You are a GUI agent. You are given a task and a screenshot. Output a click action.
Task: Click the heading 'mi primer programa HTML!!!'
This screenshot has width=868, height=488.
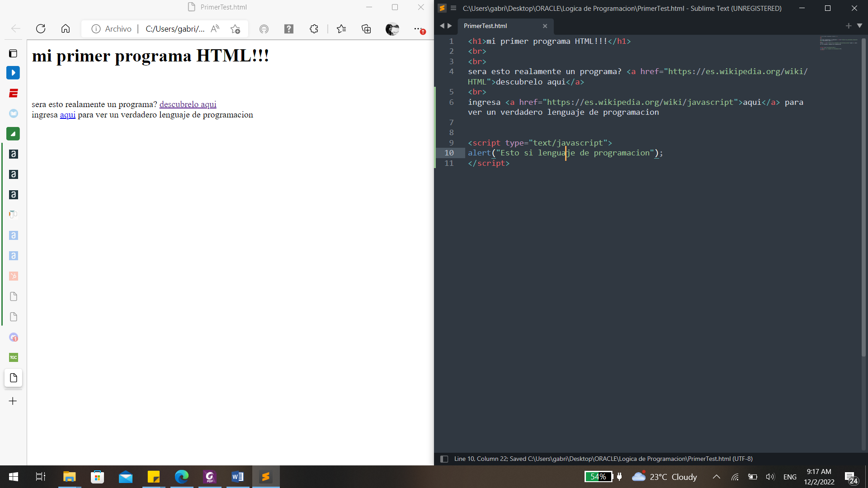(x=151, y=56)
